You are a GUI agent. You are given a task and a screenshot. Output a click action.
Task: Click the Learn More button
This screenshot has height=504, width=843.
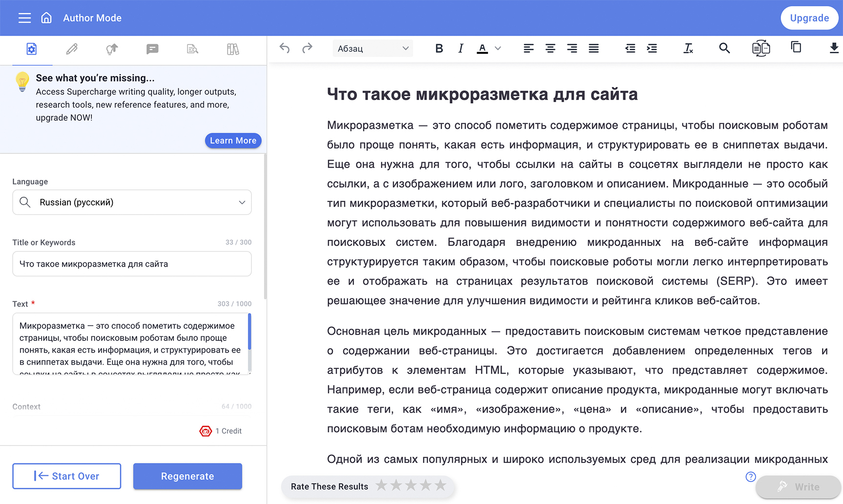(233, 141)
